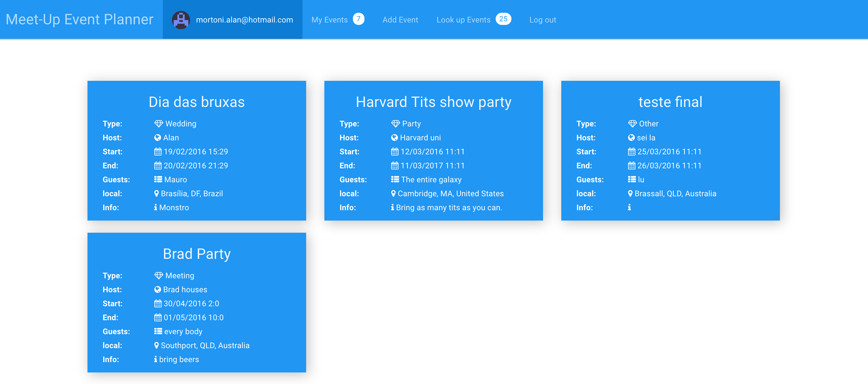This screenshot has height=384, width=868.
Task: Open the My Events menu item
Action: [x=329, y=20]
